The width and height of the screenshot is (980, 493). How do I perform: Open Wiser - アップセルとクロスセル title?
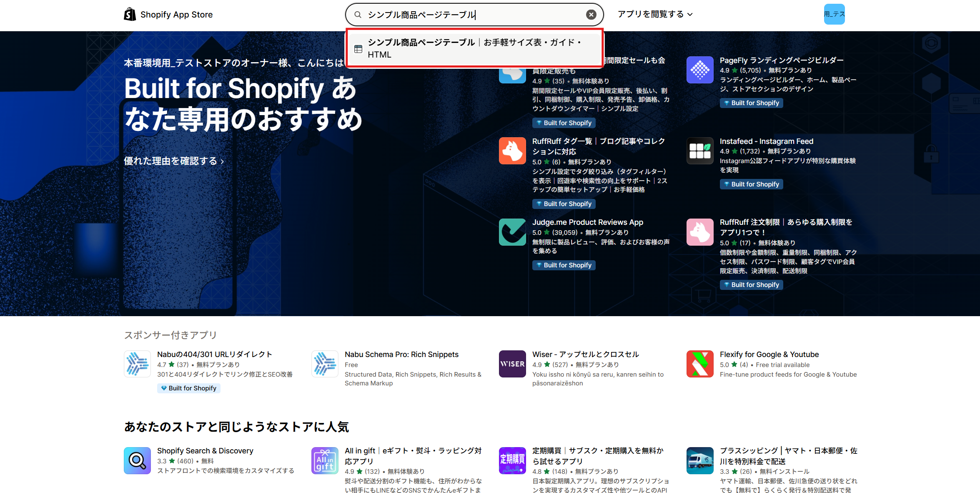(585, 355)
